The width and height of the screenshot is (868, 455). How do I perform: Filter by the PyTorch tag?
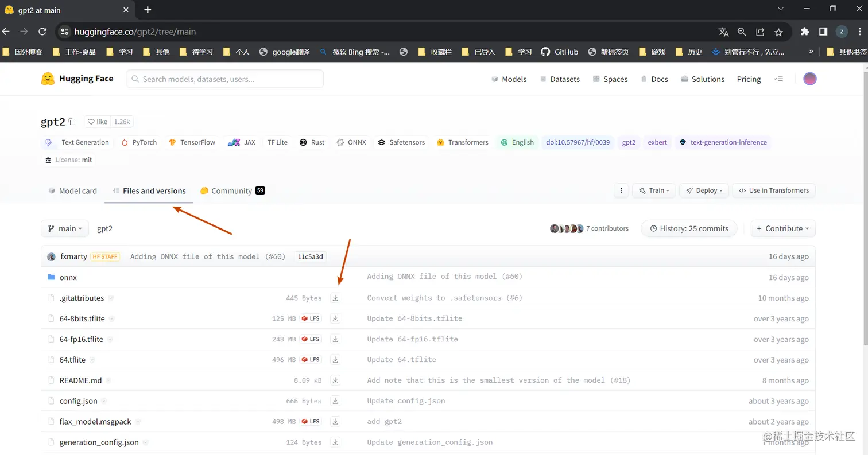(x=138, y=142)
